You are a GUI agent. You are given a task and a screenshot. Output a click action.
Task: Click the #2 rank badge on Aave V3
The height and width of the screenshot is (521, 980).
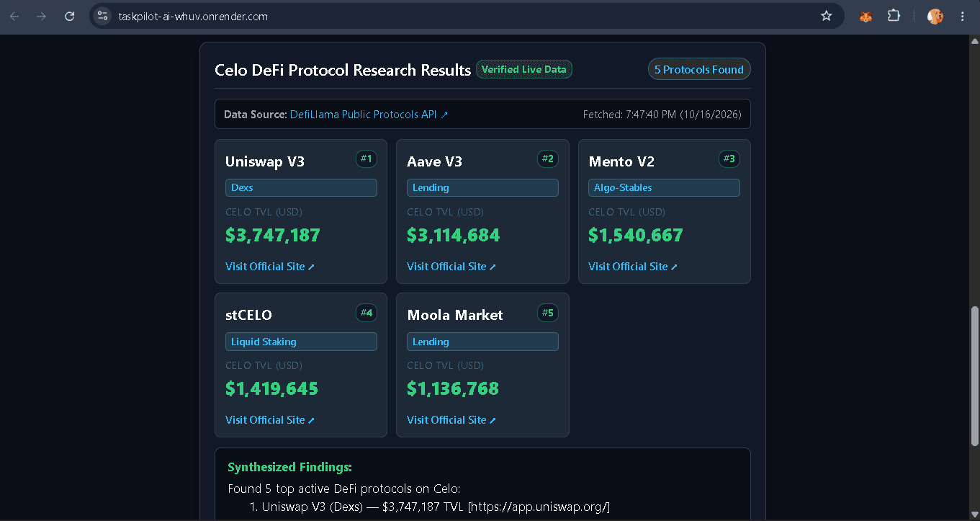pyautogui.click(x=548, y=159)
